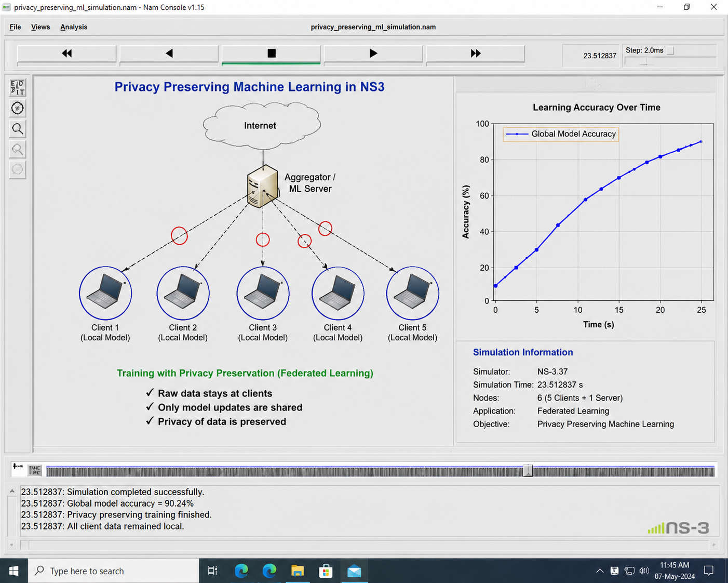Click the taskbar search box
This screenshot has width=728, height=583.
click(114, 571)
